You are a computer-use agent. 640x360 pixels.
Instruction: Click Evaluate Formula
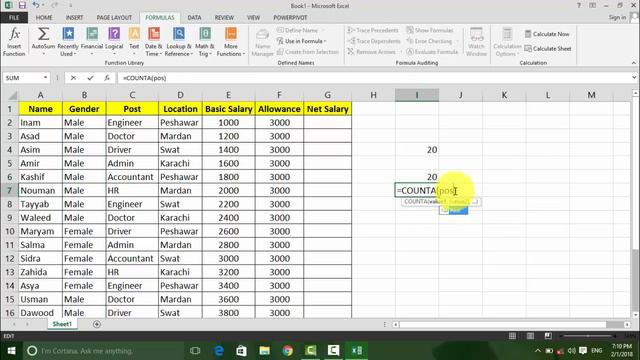(432, 52)
